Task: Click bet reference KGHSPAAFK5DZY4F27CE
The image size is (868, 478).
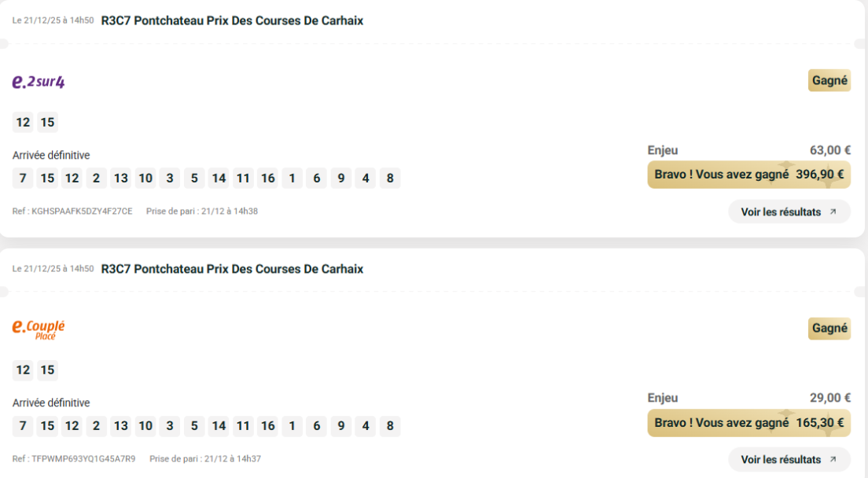Action: [x=82, y=211]
